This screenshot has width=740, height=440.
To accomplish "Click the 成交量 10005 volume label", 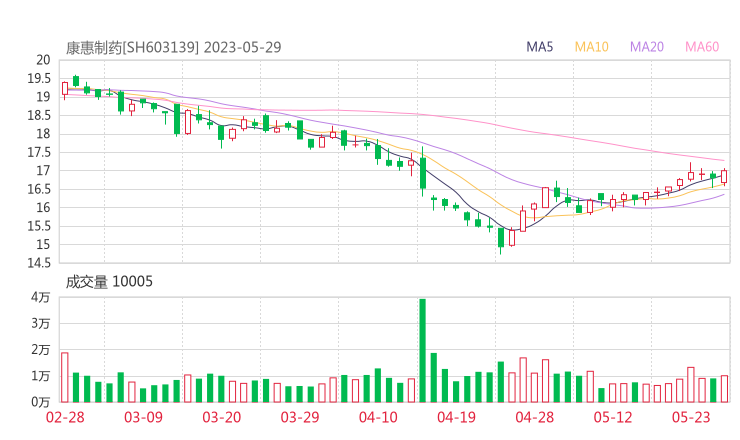I will pos(109,282).
